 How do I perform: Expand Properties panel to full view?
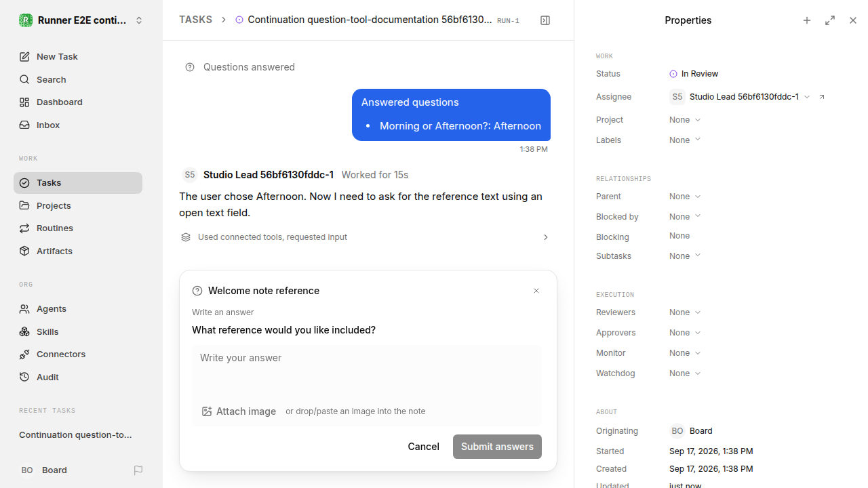pyautogui.click(x=830, y=20)
